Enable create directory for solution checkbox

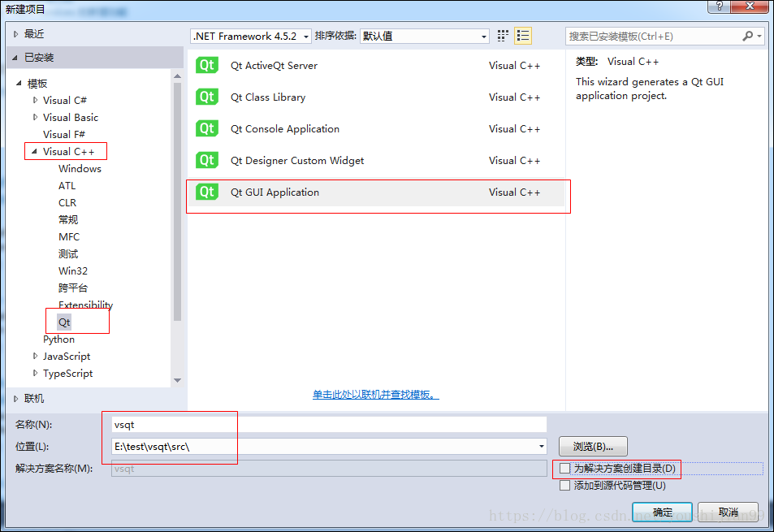click(x=564, y=468)
